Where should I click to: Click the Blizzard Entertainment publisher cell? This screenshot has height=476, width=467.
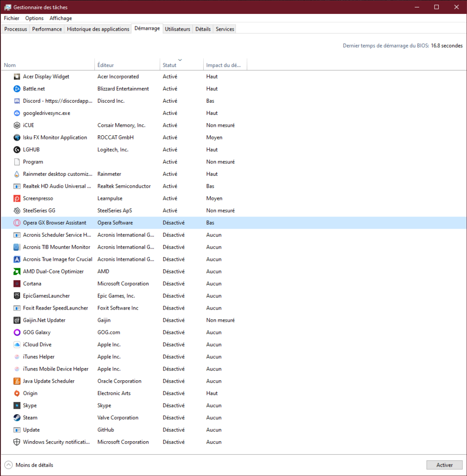click(x=123, y=89)
